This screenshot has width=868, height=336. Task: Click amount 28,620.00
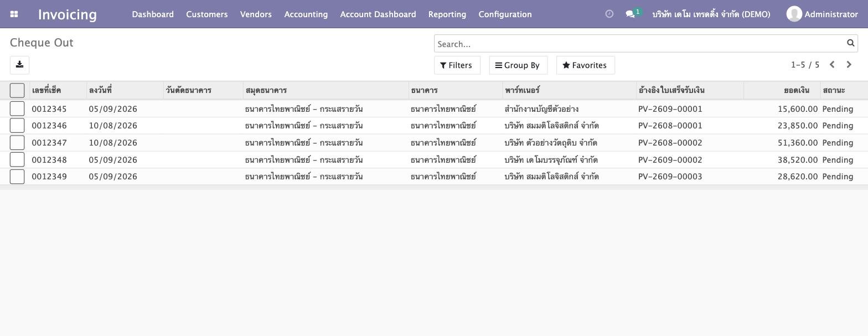tap(798, 177)
